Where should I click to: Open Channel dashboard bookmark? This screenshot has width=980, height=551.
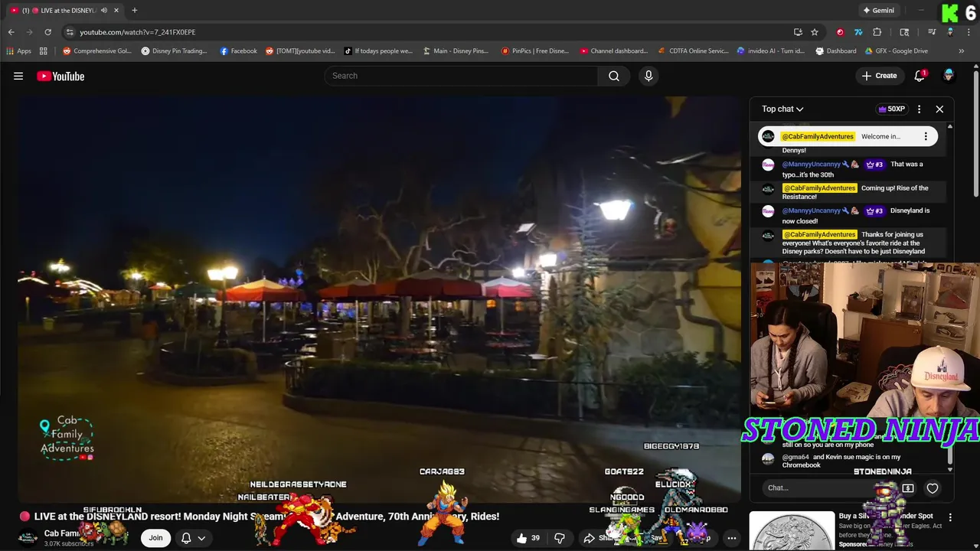tap(614, 51)
